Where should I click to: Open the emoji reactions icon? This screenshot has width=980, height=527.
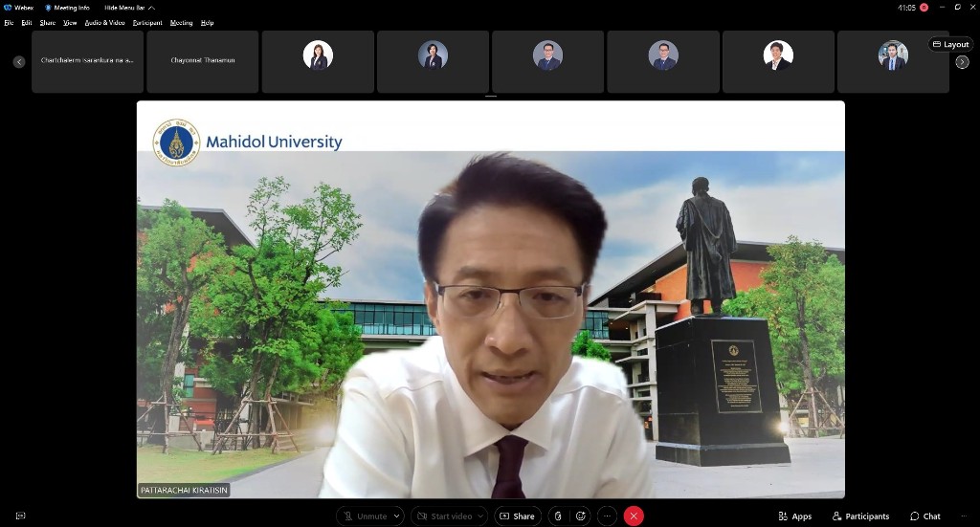(580, 516)
